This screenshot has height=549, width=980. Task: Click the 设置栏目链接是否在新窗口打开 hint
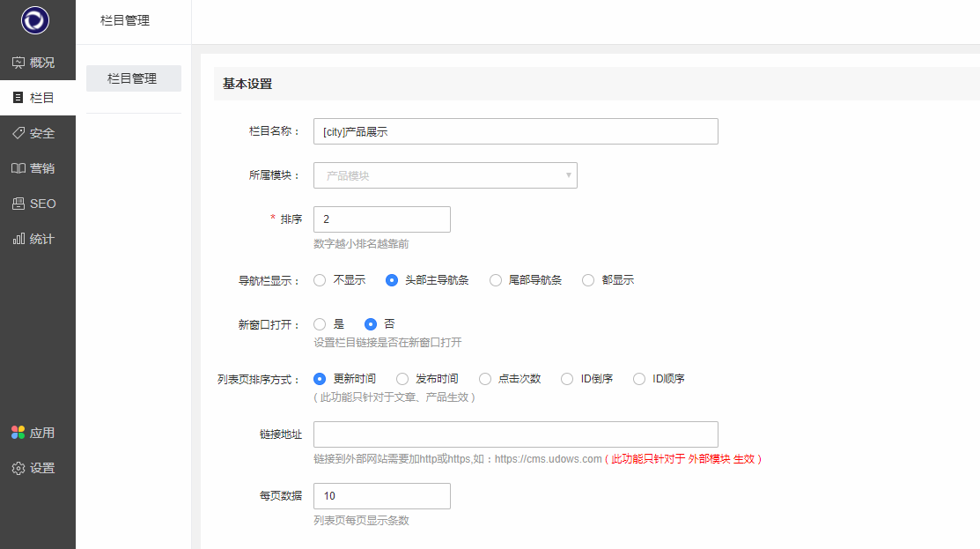click(x=387, y=343)
